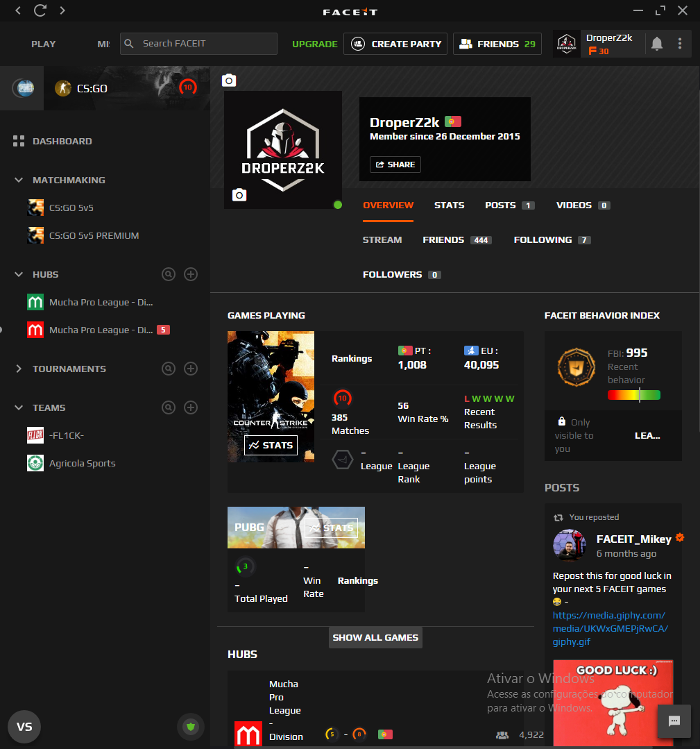Select the CS:GO game tab

click(127, 88)
